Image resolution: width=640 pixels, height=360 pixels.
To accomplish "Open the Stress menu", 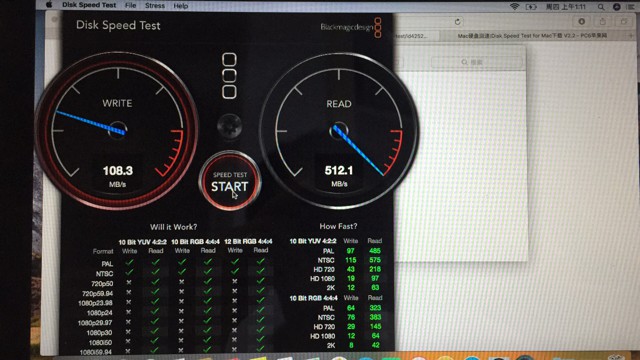I will (155, 6).
